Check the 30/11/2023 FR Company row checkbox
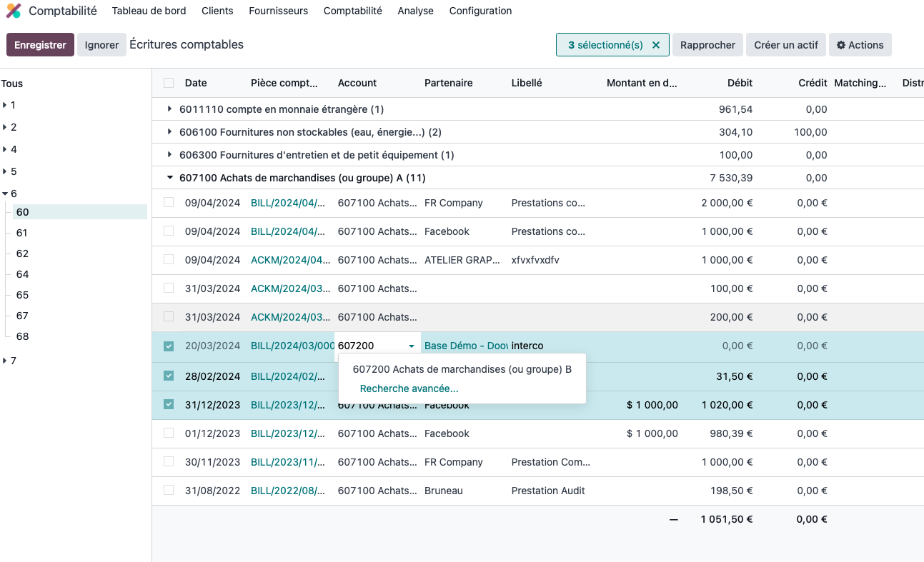924x562 pixels. [x=169, y=462]
